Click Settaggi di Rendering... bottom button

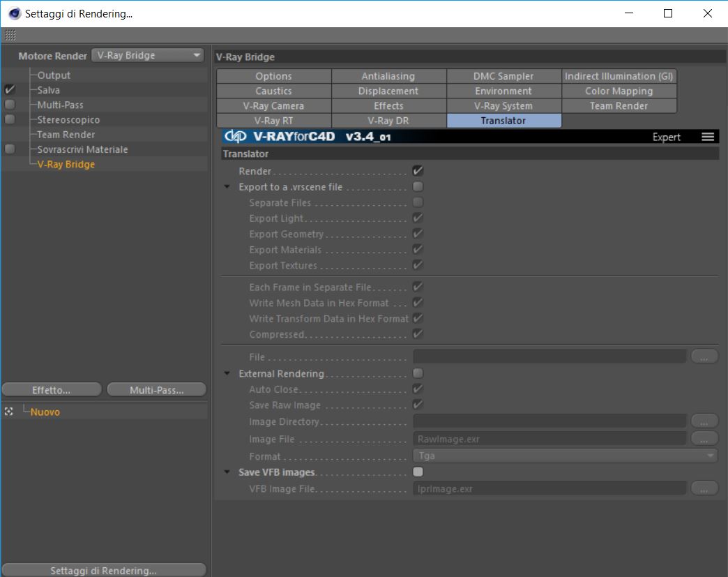pyautogui.click(x=103, y=570)
